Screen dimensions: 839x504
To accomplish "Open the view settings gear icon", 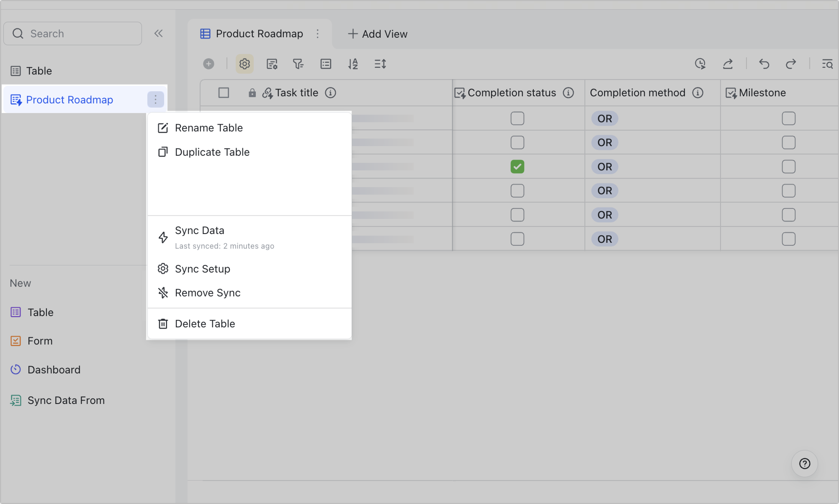I will [x=244, y=64].
